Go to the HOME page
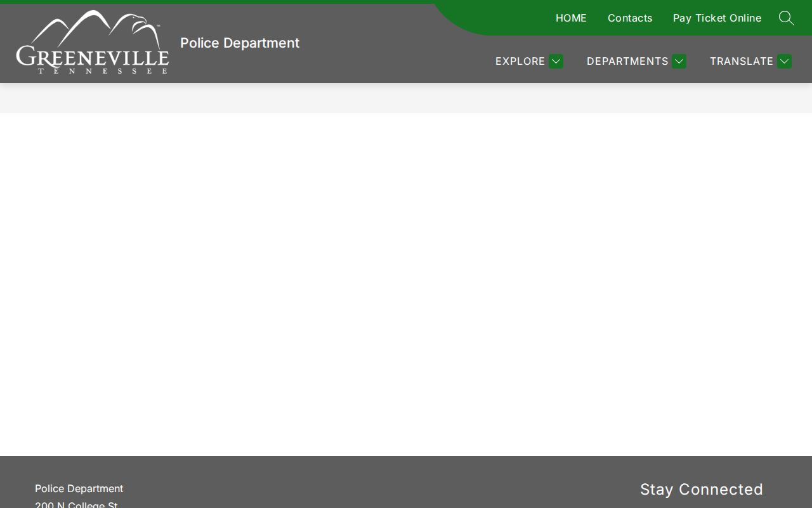 coord(571,18)
